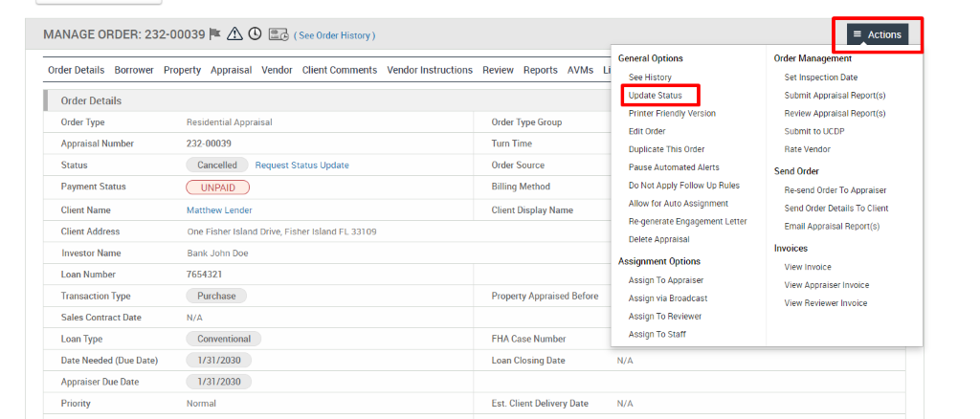Click the client address One Fisher Island Drive

(x=282, y=232)
